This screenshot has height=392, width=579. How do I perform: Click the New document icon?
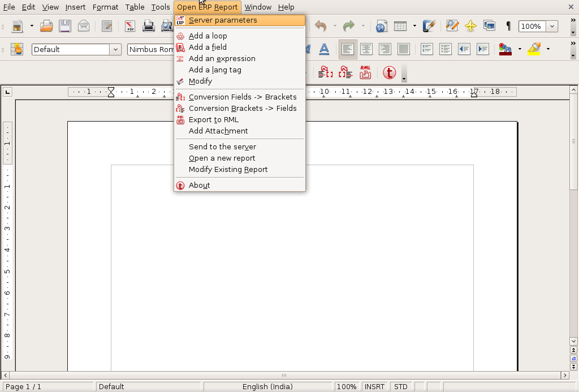(x=17, y=26)
